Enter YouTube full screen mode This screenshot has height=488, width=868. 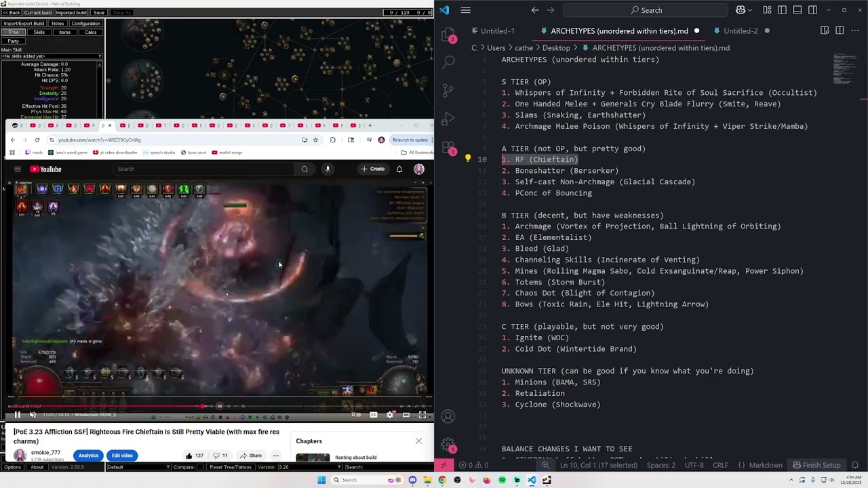422,415
